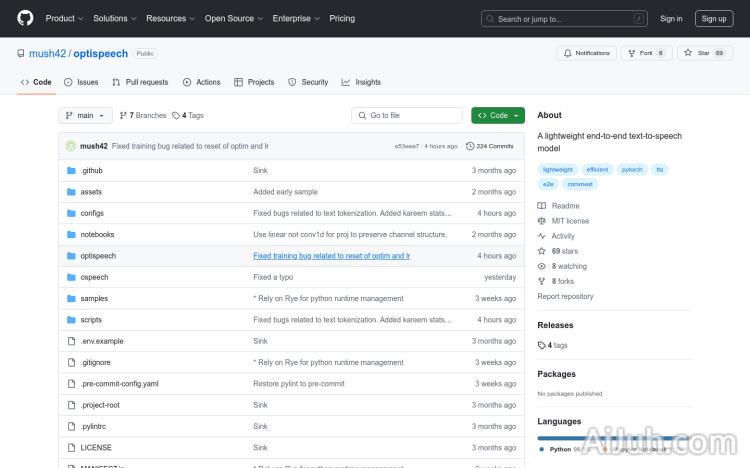Expand the Product menu in header
This screenshot has height=468, width=750.
(x=63, y=18)
